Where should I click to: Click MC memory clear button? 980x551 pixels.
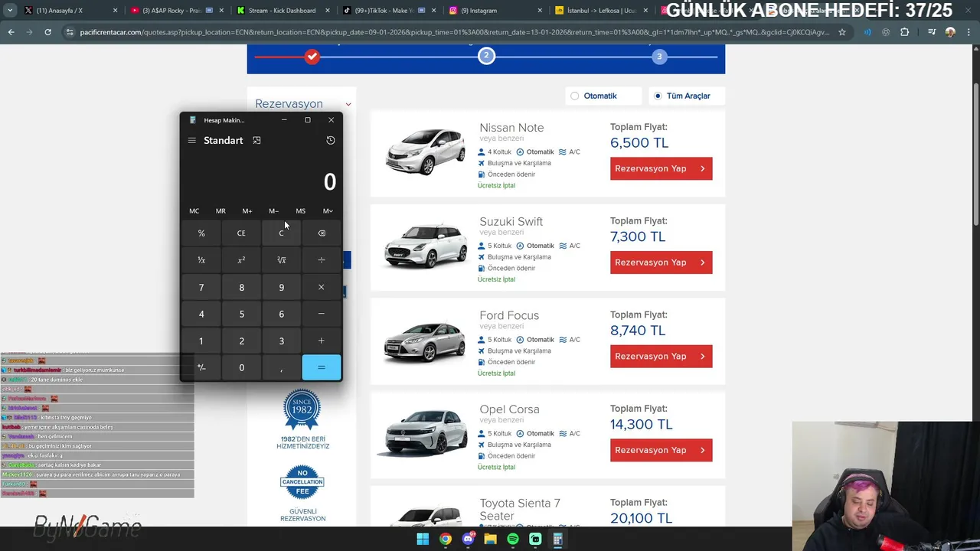pos(194,211)
